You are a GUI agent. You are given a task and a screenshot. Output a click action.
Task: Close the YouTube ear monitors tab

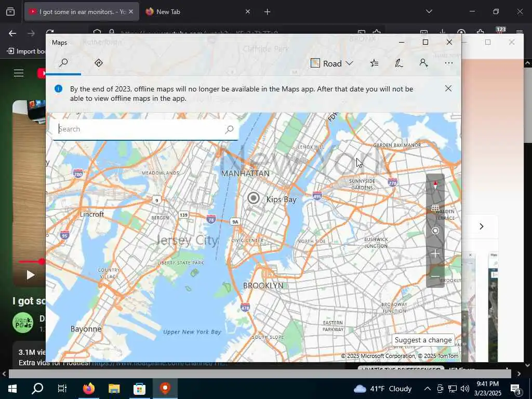click(x=131, y=12)
